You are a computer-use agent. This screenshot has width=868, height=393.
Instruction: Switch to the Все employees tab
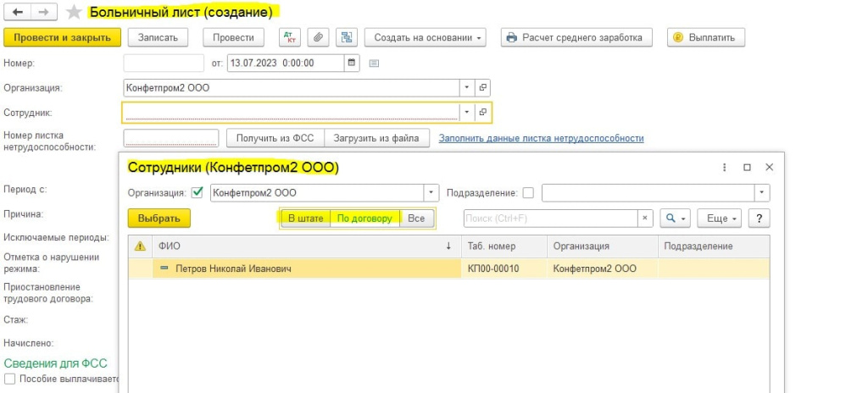pos(416,219)
